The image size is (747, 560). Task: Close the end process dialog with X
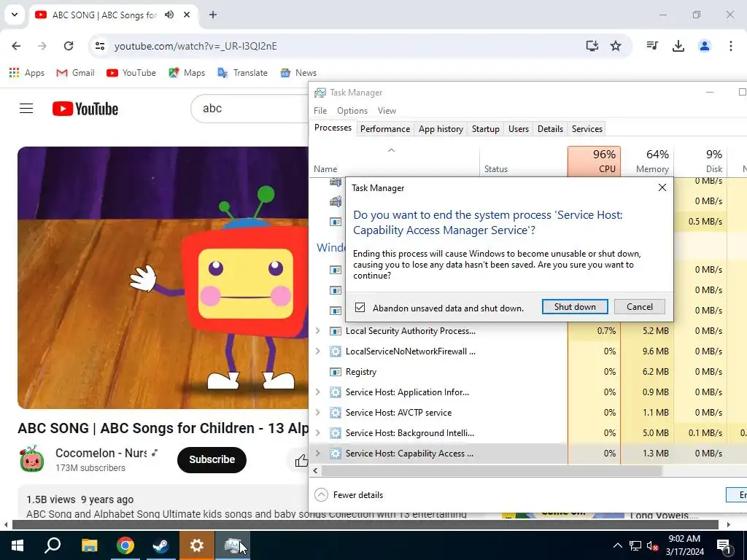[x=662, y=187]
